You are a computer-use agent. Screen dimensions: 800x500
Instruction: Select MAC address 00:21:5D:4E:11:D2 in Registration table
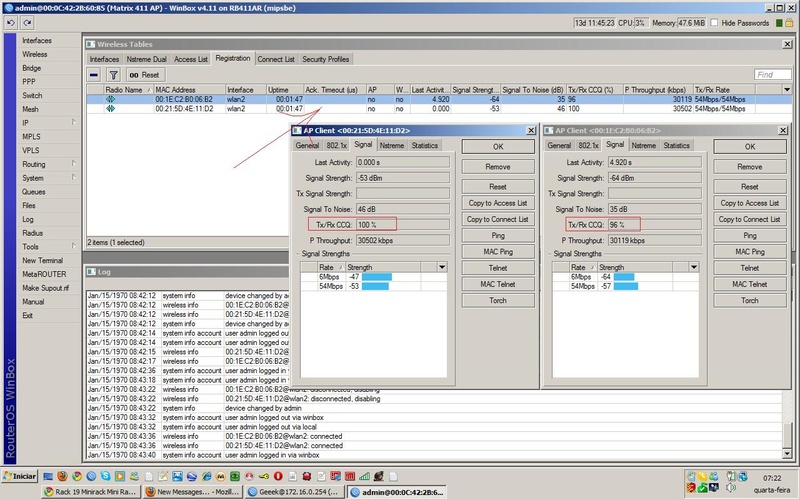coord(184,109)
